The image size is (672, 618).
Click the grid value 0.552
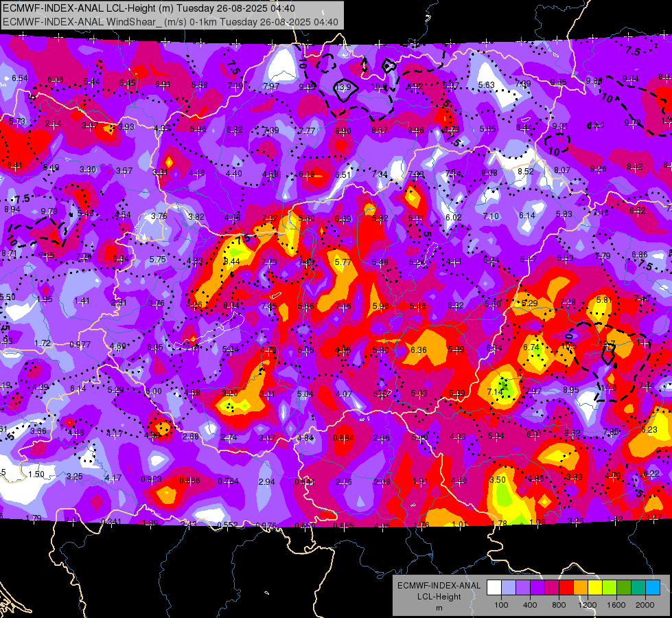pos(228,525)
